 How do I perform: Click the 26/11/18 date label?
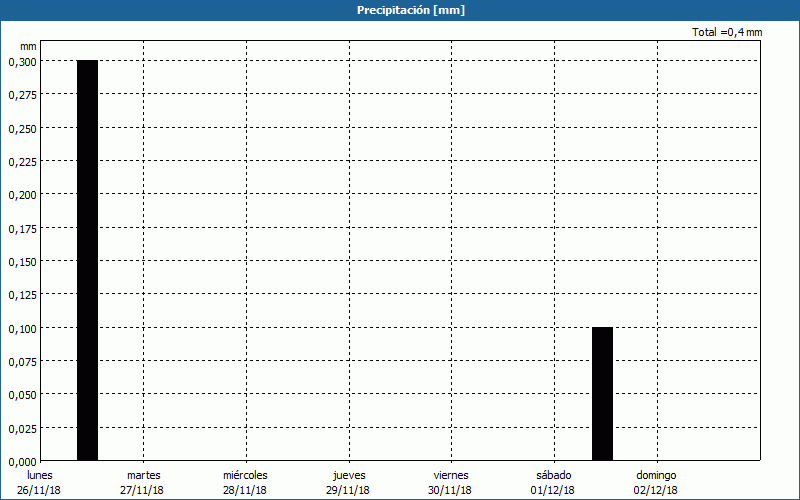(x=39, y=490)
